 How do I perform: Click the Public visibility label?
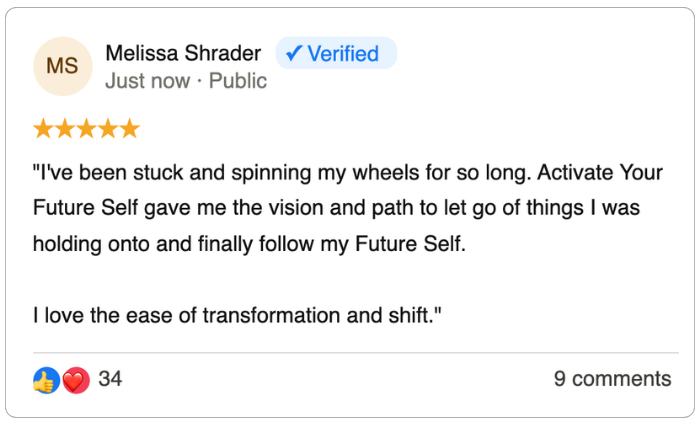238,81
